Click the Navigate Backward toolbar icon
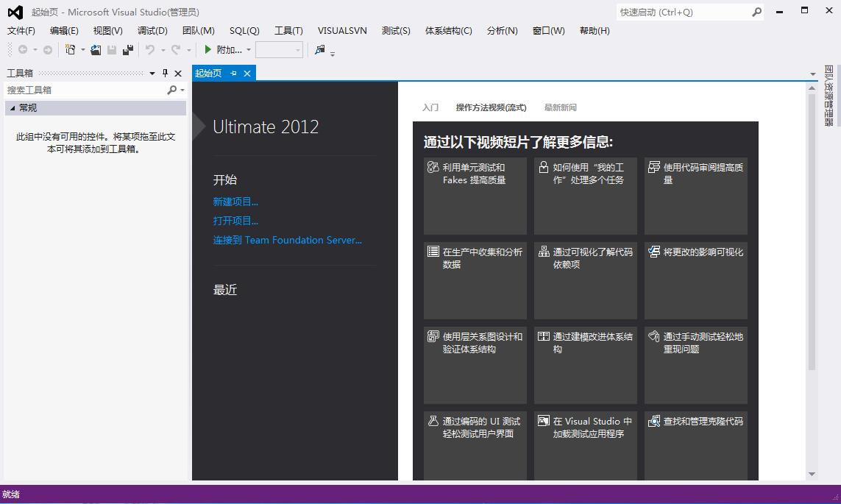The image size is (841, 504). tap(23, 50)
